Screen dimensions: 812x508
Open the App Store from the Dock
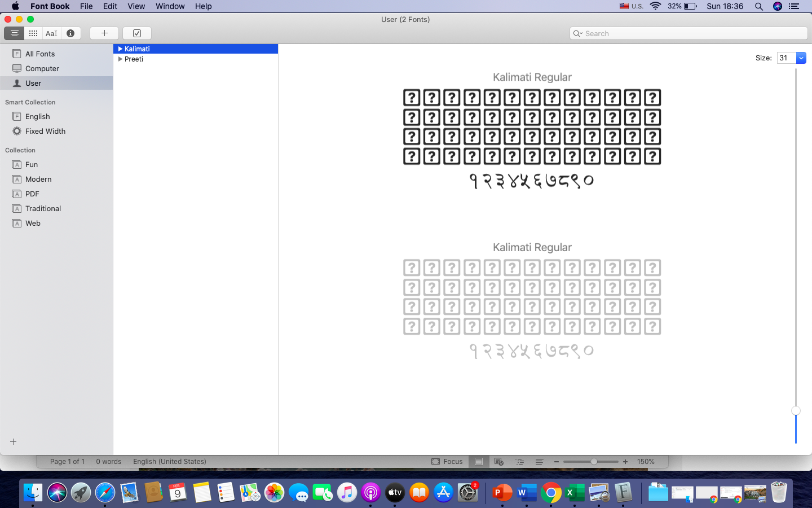coord(444,492)
